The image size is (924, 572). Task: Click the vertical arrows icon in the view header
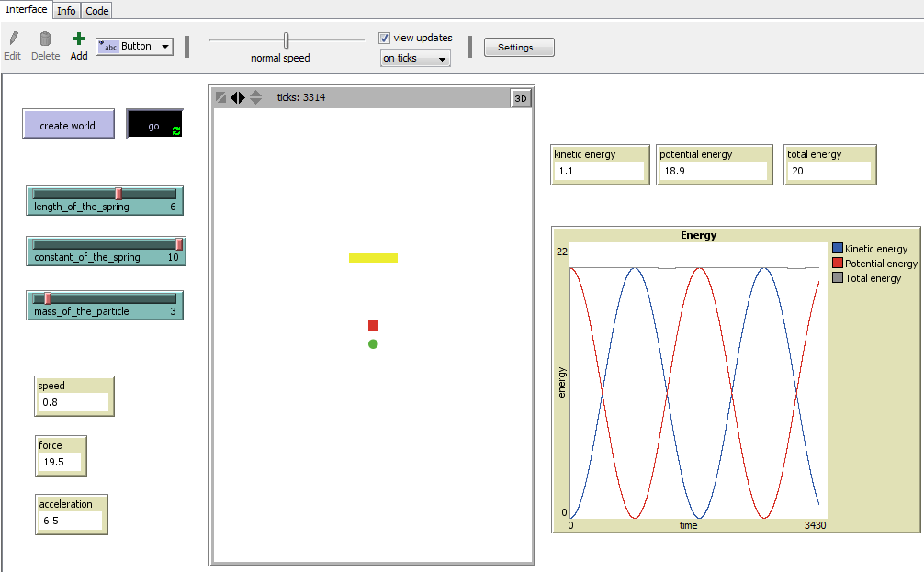click(x=254, y=97)
